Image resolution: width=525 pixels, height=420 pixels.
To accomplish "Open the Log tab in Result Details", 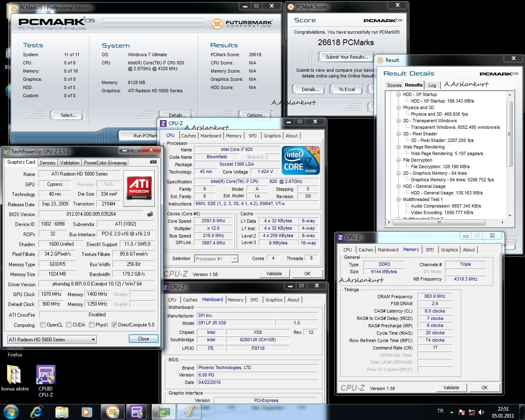I will pos(432,85).
